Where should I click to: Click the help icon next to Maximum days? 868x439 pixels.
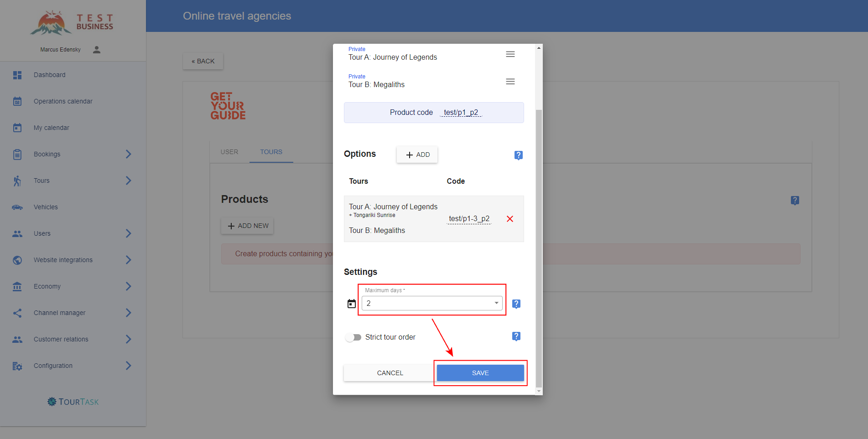pos(516,304)
